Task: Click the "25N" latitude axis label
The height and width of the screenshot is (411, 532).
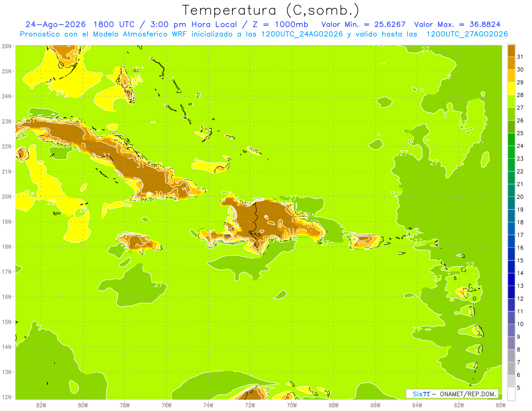Action: point(7,71)
